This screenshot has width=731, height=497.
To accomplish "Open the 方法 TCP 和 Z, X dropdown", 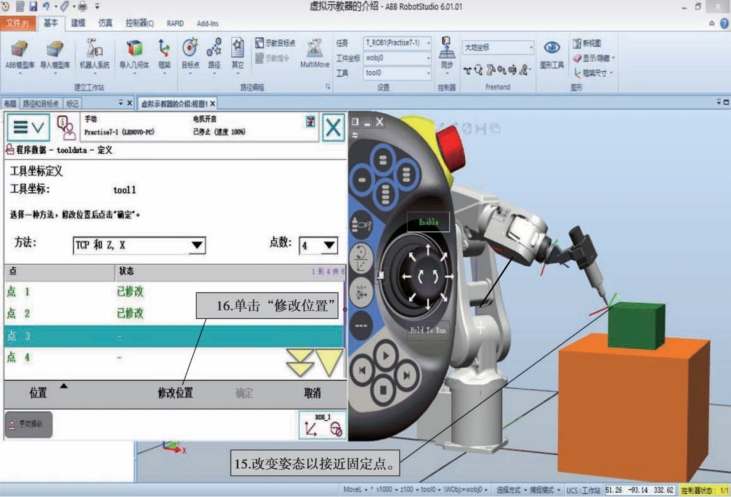I will (139, 245).
